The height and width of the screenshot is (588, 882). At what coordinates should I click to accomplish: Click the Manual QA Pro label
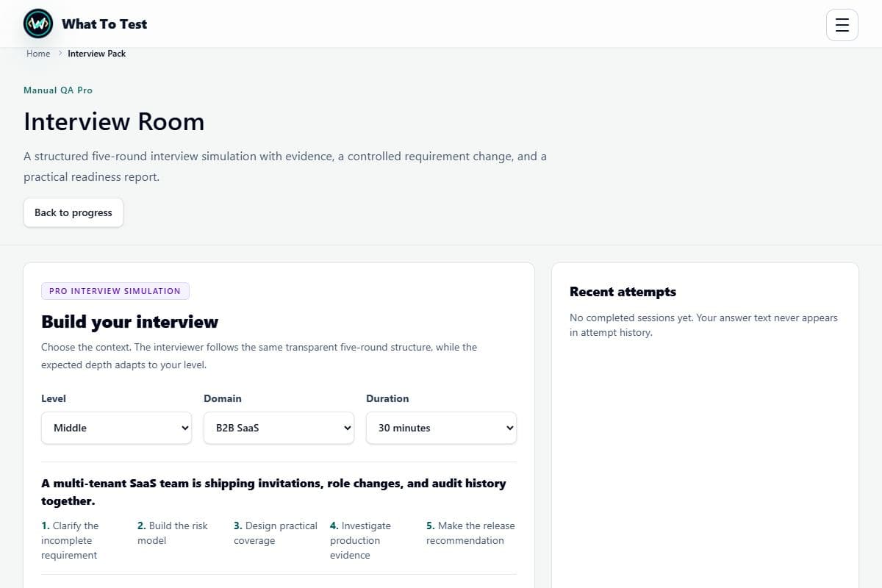coord(58,90)
